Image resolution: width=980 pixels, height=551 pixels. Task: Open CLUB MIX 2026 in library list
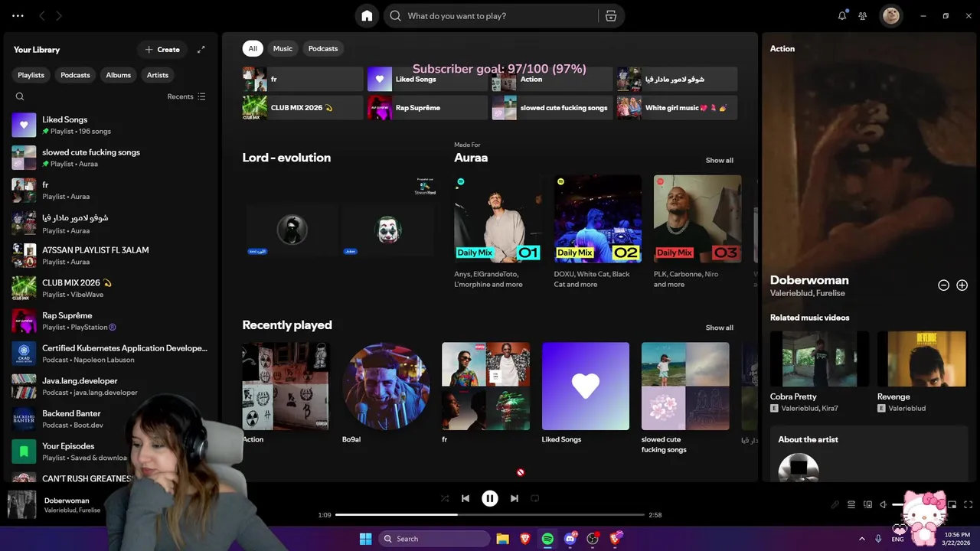(x=111, y=288)
